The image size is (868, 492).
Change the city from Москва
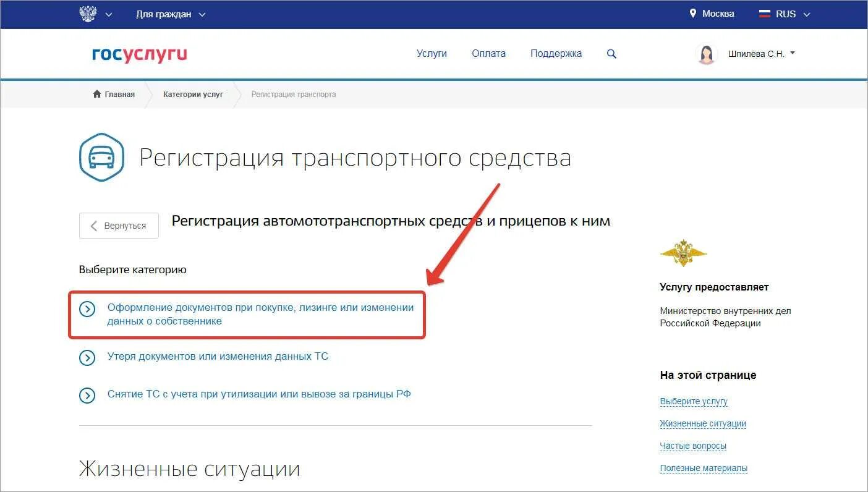(x=718, y=13)
